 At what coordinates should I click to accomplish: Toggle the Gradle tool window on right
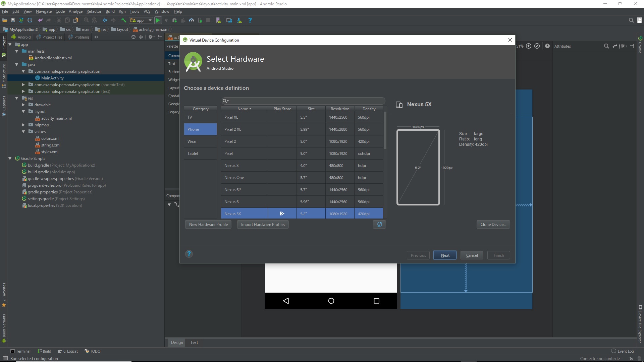(x=640, y=45)
